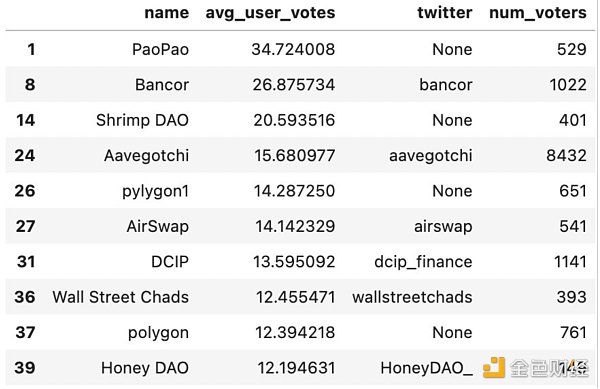Click the 34.724008 average votes value
600x389 pixels.
tap(293, 49)
